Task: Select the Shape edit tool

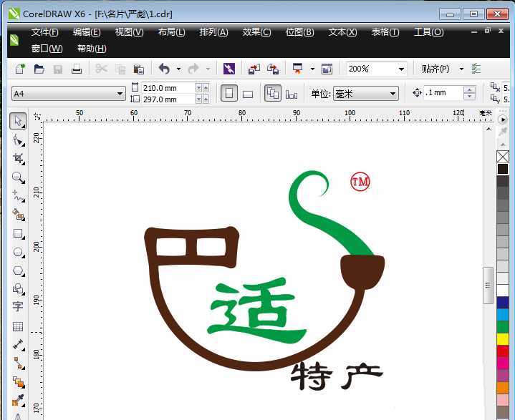Action: pyautogui.click(x=18, y=140)
